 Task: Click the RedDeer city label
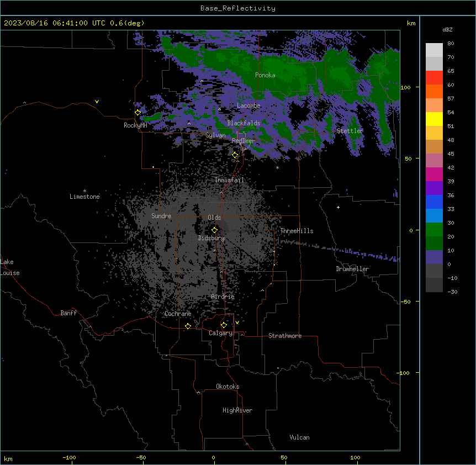click(244, 141)
